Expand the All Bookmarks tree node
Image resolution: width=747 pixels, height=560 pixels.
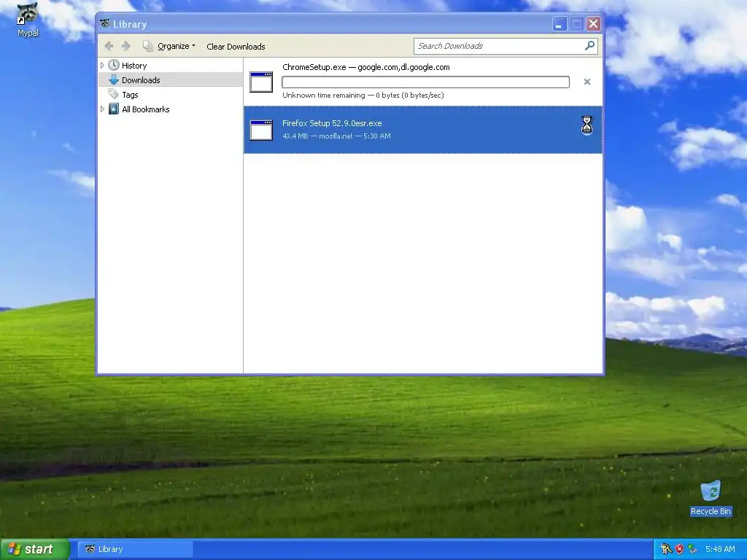102,109
